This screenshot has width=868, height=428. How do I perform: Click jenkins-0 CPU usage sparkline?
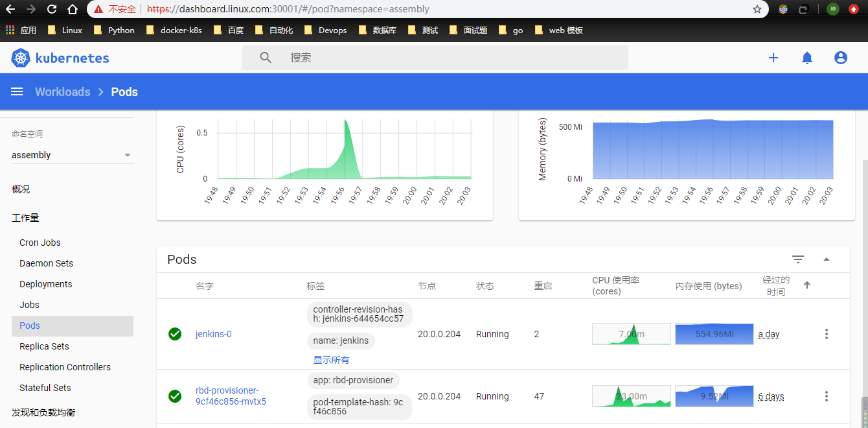click(631, 334)
